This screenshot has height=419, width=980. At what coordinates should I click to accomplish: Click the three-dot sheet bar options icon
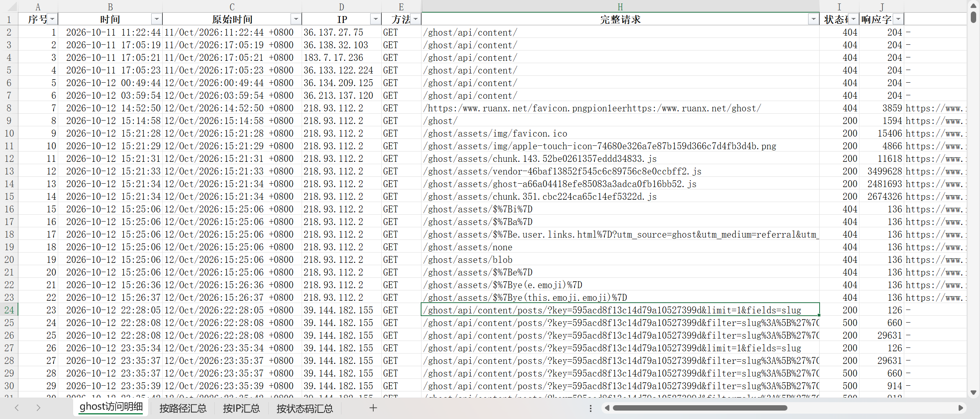point(591,408)
